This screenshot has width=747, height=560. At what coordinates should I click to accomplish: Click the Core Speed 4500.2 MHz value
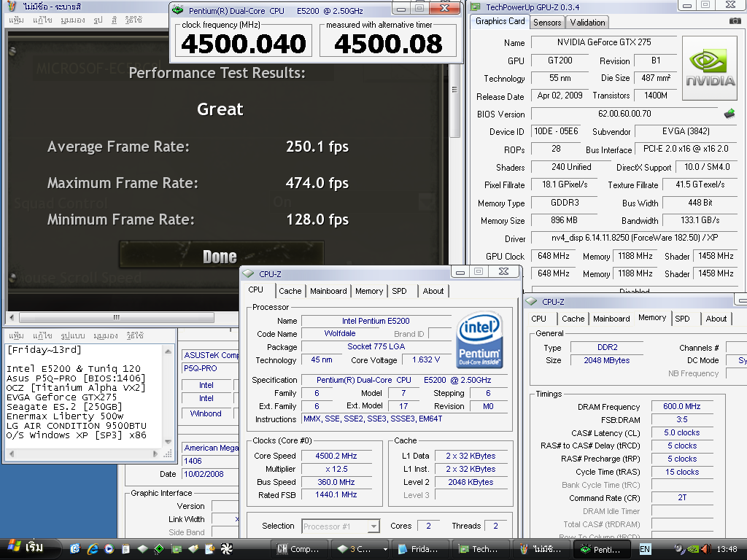tap(336, 456)
